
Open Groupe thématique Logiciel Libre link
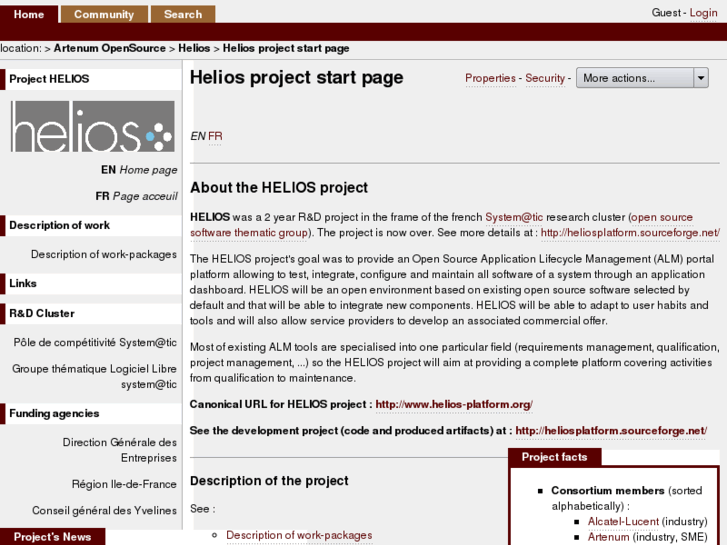(94, 377)
